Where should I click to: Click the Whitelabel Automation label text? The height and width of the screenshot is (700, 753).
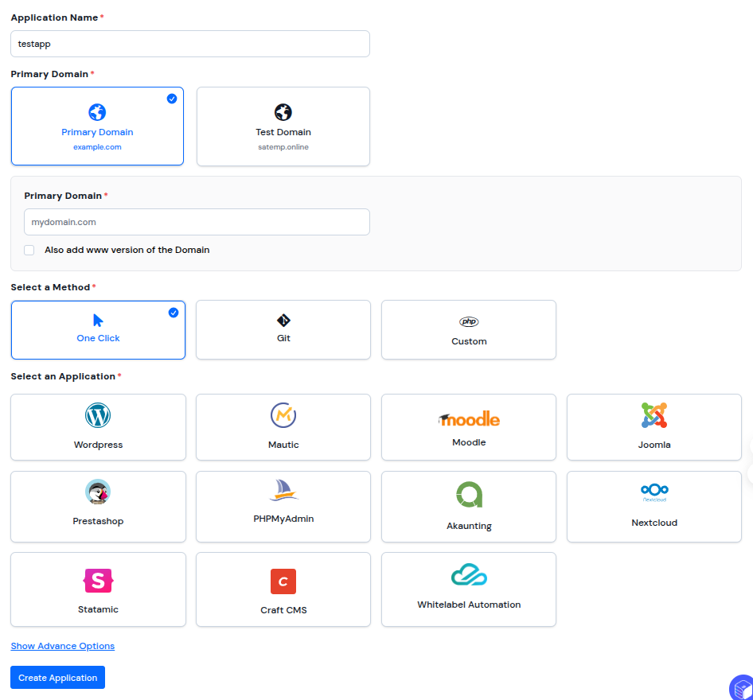(469, 605)
